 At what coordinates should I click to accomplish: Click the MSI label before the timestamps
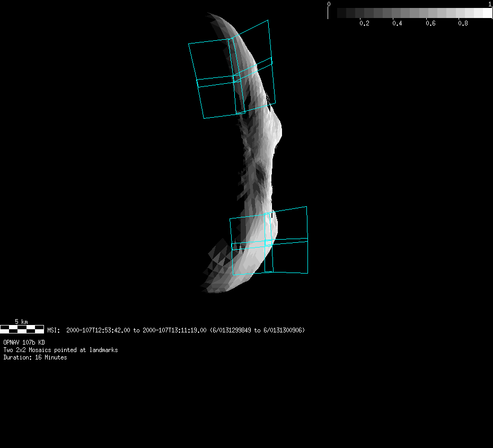(53, 330)
